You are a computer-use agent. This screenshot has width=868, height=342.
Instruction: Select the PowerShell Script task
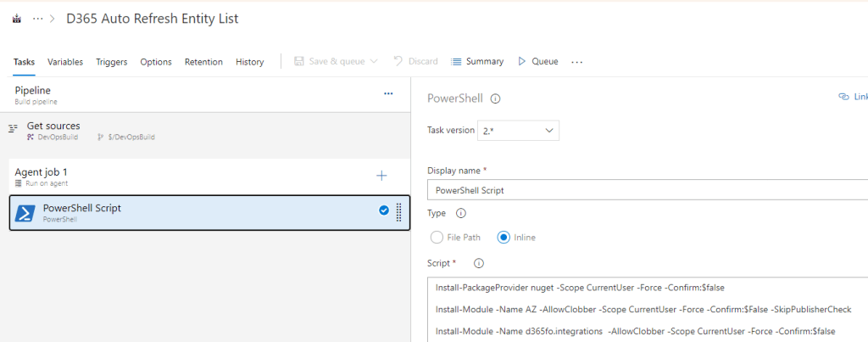pos(210,213)
